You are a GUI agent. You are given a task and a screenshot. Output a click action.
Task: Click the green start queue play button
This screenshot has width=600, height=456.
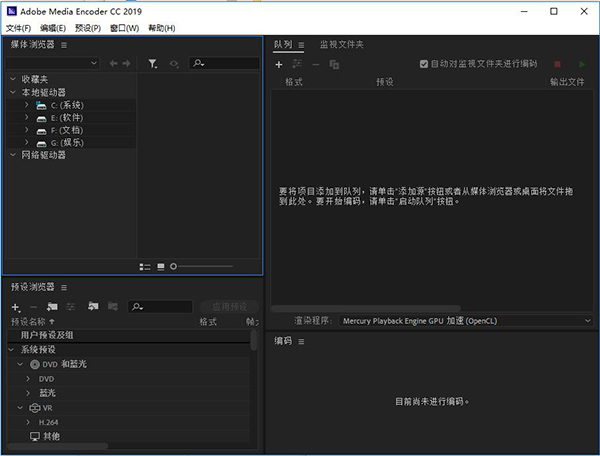pos(583,64)
